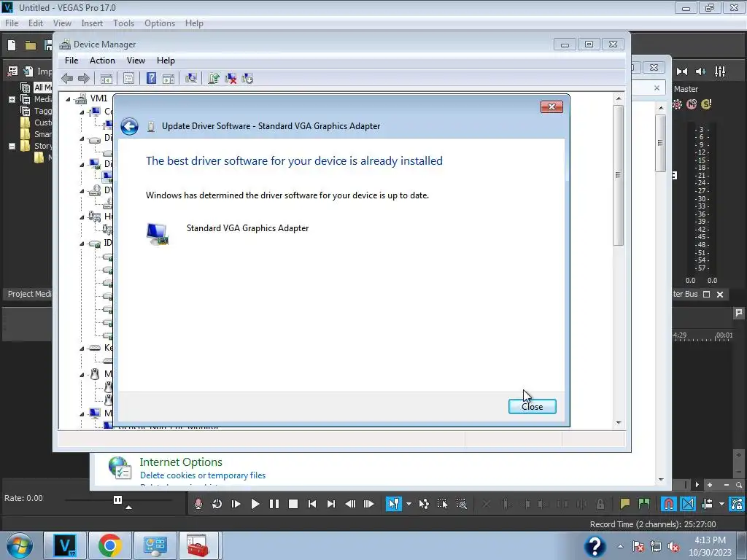The height and width of the screenshot is (560, 747).
Task: Click Delete cookies or temporary files link
Action: tap(203, 475)
